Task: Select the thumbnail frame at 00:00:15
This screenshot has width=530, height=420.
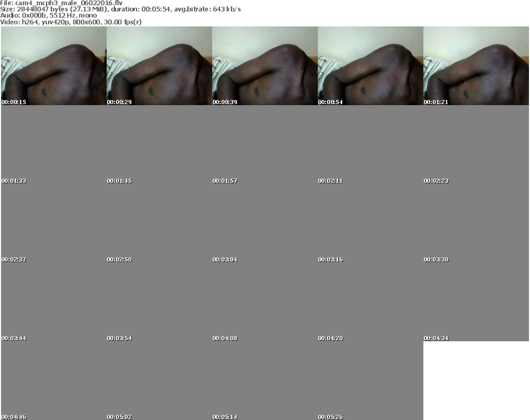Action: click(54, 66)
